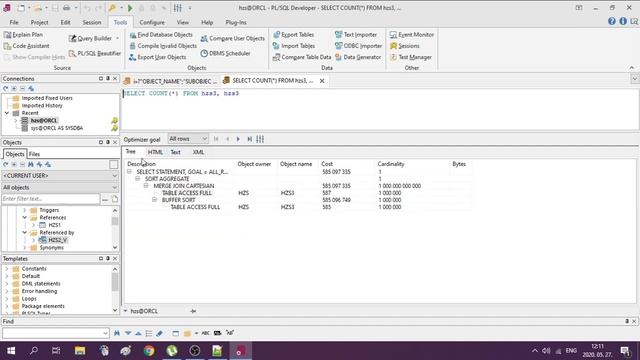Switch to the XML plan view tab
640x360 pixels.
tap(198, 152)
